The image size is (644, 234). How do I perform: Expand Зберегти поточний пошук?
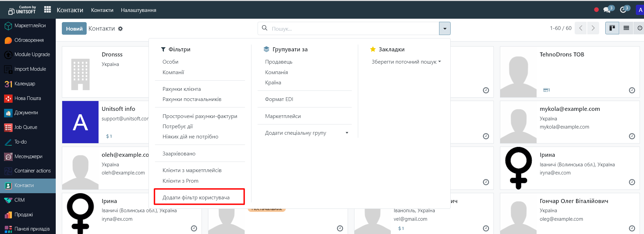click(406, 62)
